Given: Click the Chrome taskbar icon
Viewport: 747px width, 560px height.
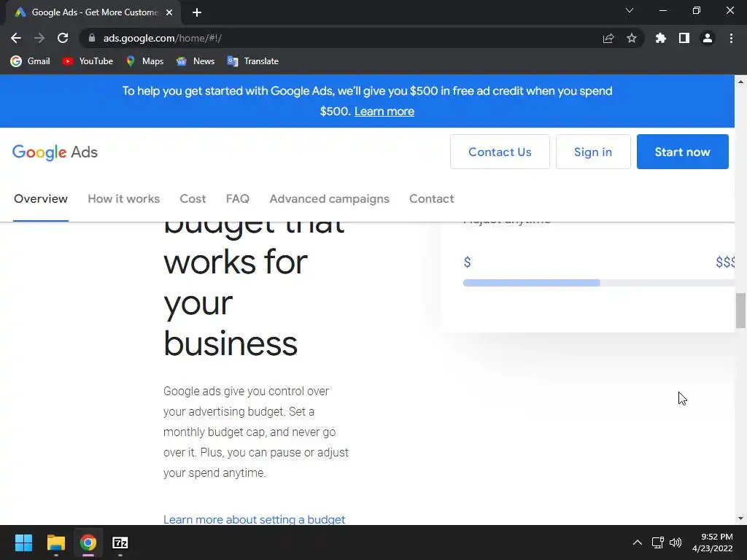Looking at the screenshot, I should coord(88,542).
